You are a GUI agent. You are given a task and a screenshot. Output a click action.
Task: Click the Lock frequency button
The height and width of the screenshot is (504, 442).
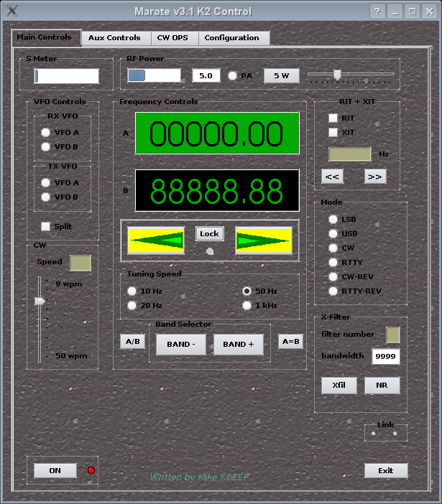[209, 233]
